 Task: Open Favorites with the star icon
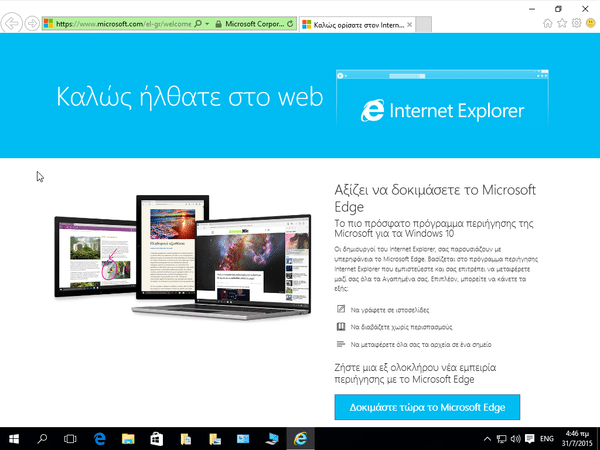click(562, 23)
